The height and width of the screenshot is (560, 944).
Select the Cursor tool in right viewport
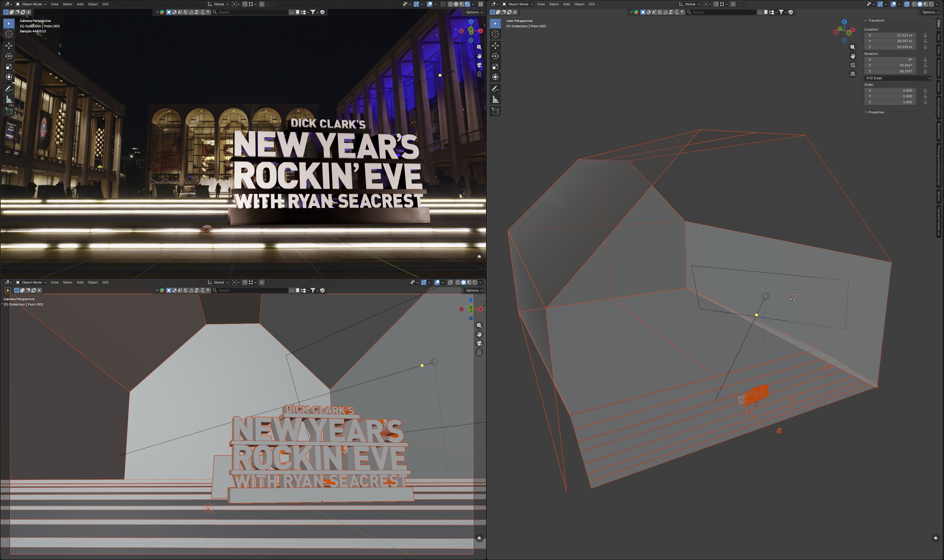point(495,34)
